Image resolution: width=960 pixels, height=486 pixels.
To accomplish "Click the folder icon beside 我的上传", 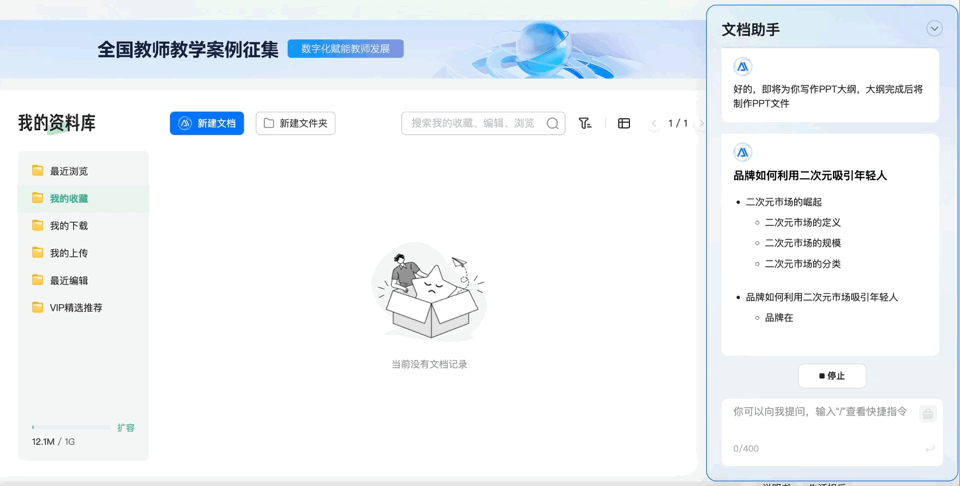I will (37, 252).
